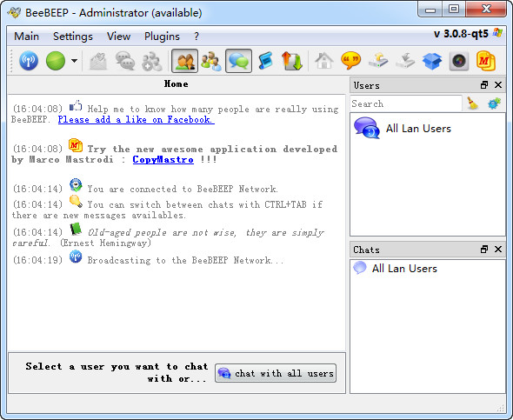Toggle the chats panel toolbar button
The image size is (513, 420).
coord(238,61)
